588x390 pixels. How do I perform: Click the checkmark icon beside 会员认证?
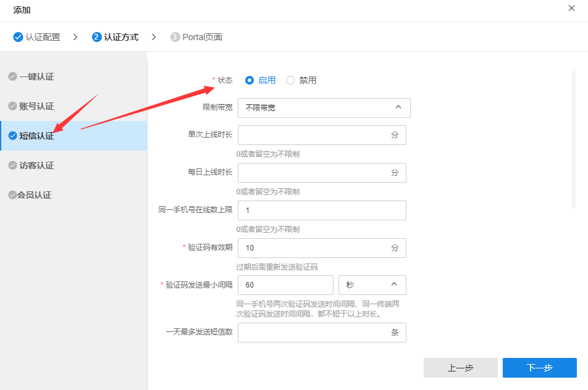point(12,195)
